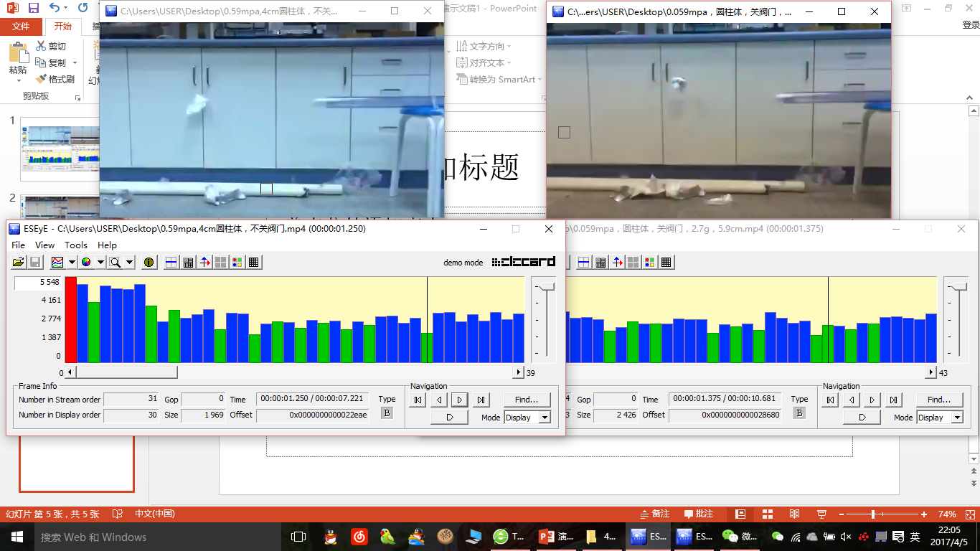
Task: Expand the chart view dropdown arrow
Action: (x=72, y=263)
